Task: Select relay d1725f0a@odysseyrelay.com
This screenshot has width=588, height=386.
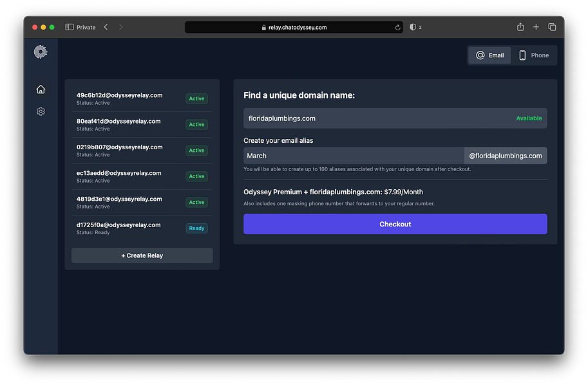Action: click(142, 228)
